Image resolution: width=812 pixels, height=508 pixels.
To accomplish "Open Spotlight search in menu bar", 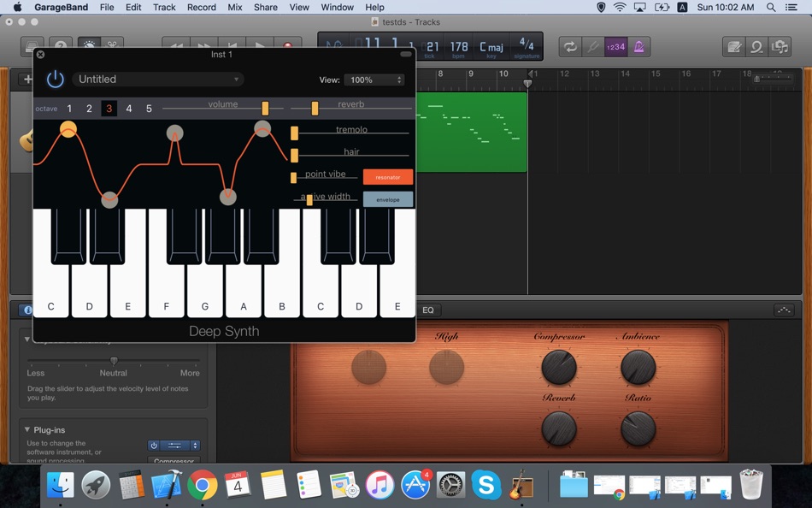I will click(771, 7).
